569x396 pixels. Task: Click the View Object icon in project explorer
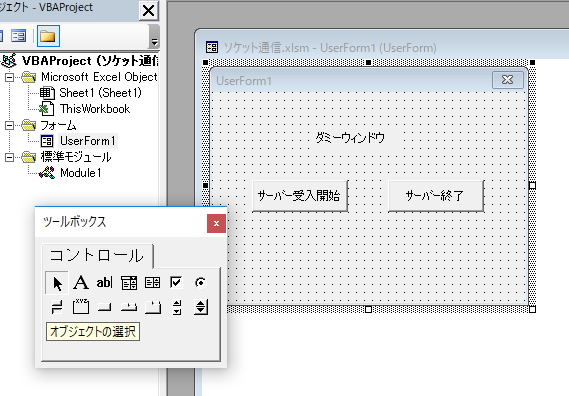pos(19,36)
